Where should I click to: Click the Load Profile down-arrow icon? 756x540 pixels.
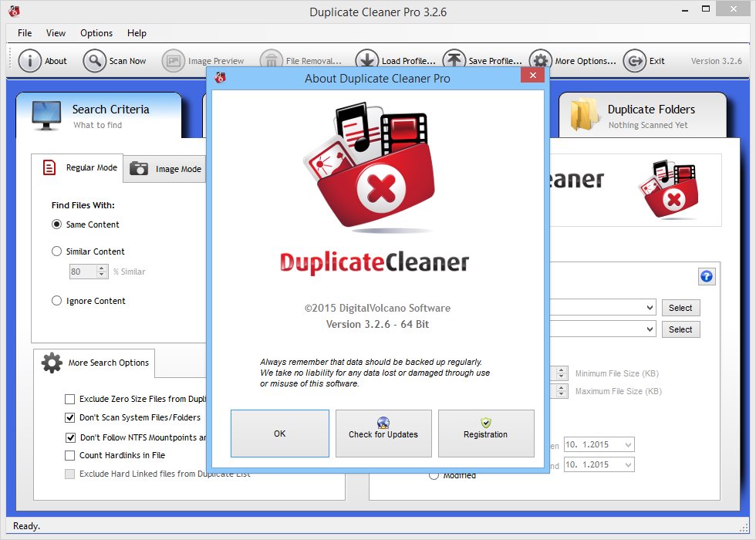coord(367,59)
